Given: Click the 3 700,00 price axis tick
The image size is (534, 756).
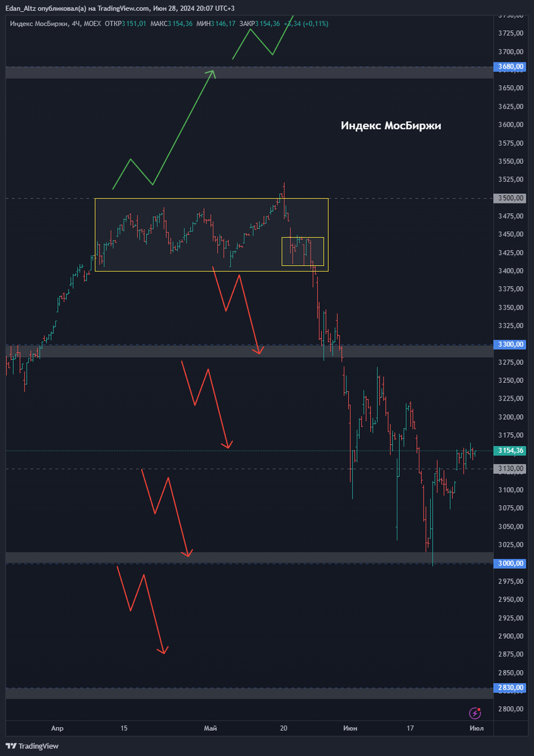Looking at the screenshot, I should [511, 52].
